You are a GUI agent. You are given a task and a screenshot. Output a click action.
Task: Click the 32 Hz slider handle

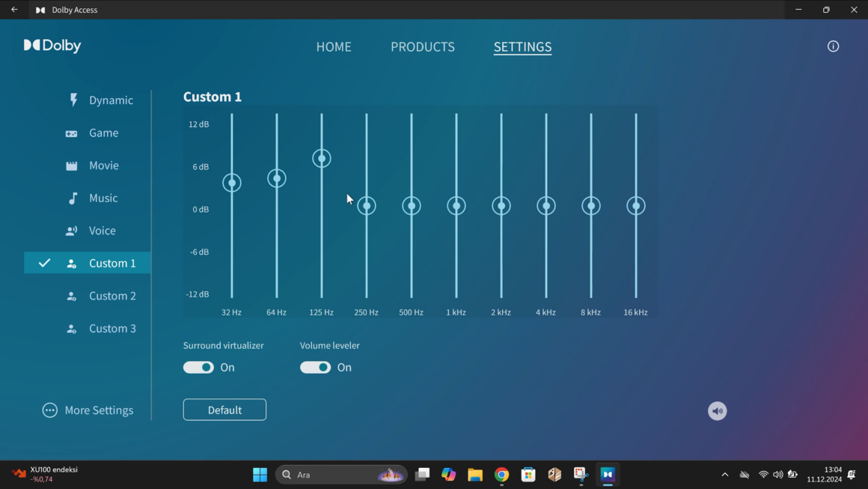232,183
